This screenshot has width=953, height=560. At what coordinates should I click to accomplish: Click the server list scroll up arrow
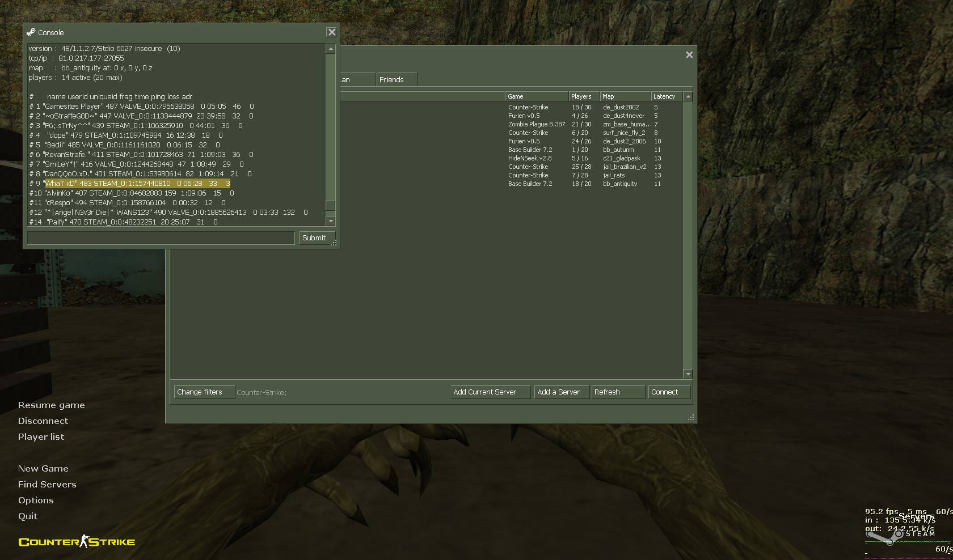pyautogui.click(x=688, y=97)
